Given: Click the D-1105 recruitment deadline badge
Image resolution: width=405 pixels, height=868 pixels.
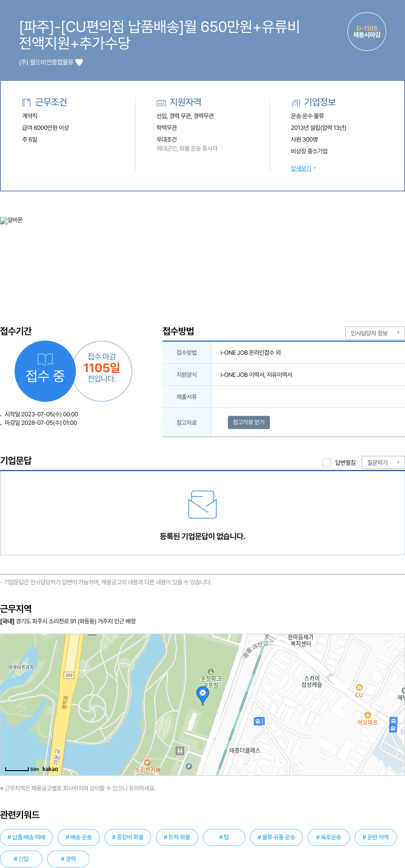Looking at the screenshot, I should (x=367, y=32).
